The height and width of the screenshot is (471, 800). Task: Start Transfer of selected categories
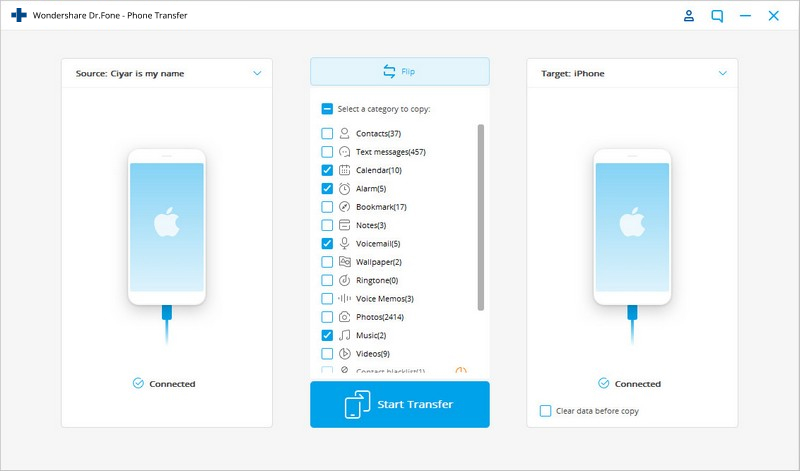[x=399, y=404]
